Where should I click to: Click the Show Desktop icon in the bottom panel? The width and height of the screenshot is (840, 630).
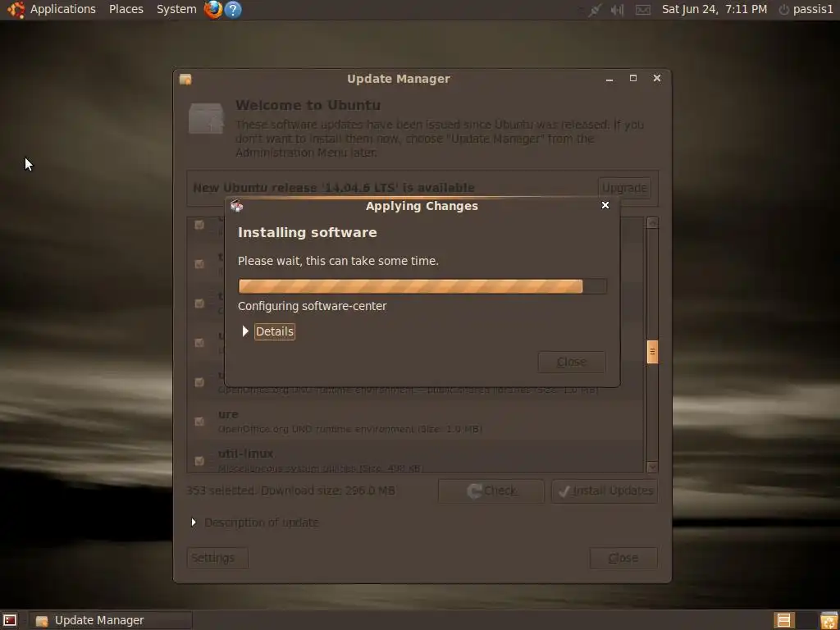(x=10, y=620)
